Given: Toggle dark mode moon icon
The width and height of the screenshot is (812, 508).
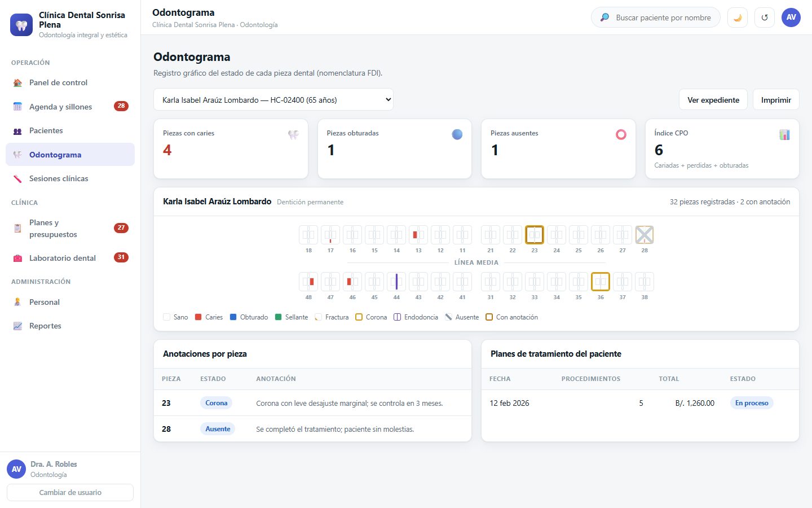Looking at the screenshot, I should pos(738,17).
